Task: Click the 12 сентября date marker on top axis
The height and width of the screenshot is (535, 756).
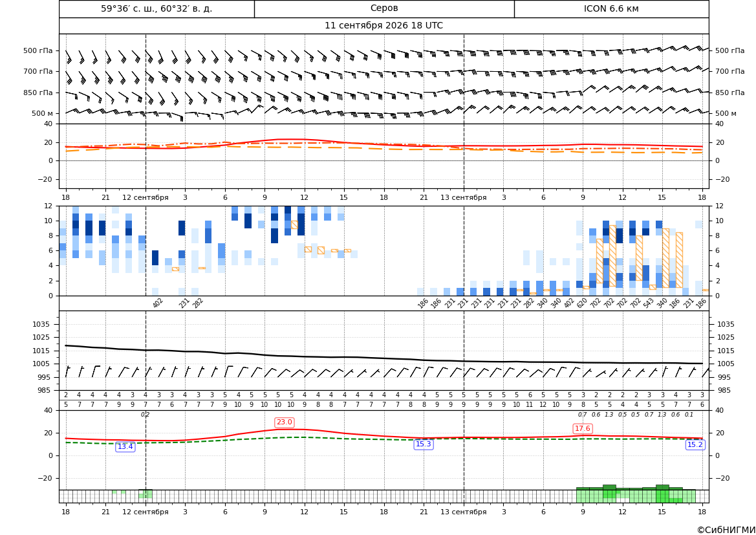Action: tap(145, 197)
